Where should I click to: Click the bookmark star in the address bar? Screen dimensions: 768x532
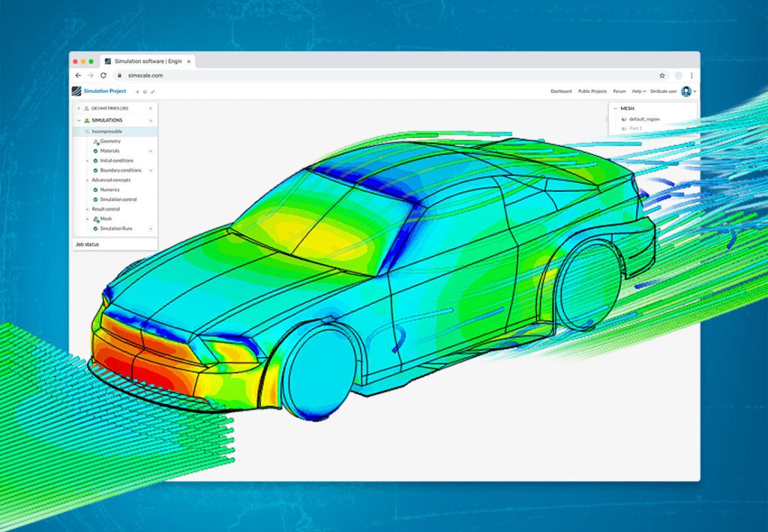click(662, 76)
